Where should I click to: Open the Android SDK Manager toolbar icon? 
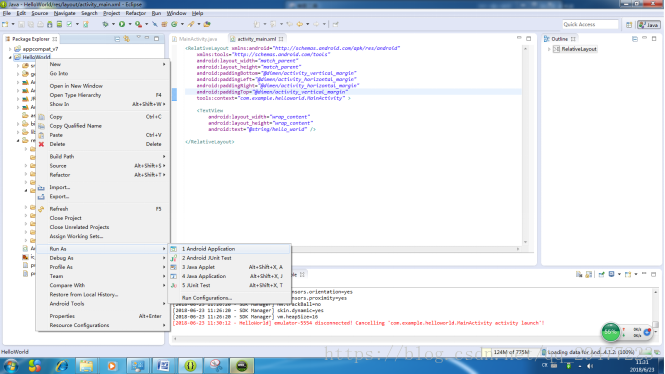click(50, 25)
